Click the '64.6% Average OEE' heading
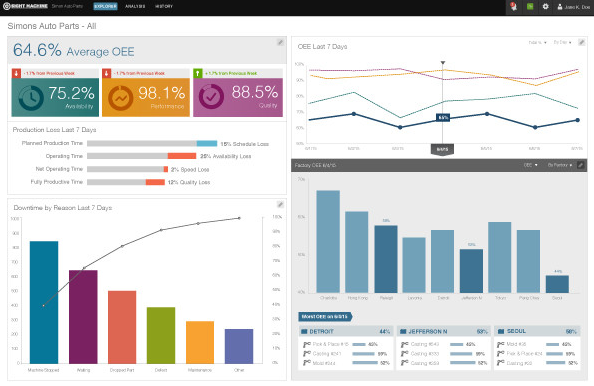The height and width of the screenshot is (386, 594). 74,50
